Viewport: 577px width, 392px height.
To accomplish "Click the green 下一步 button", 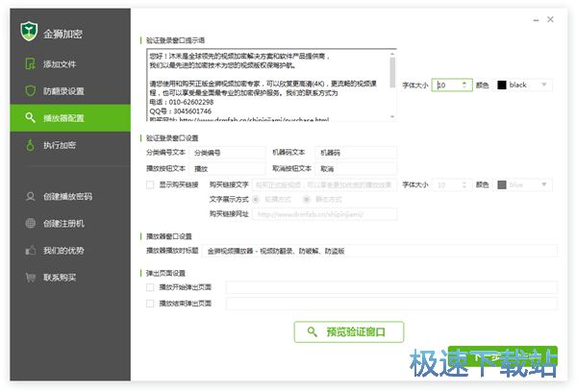I will pos(503,355).
